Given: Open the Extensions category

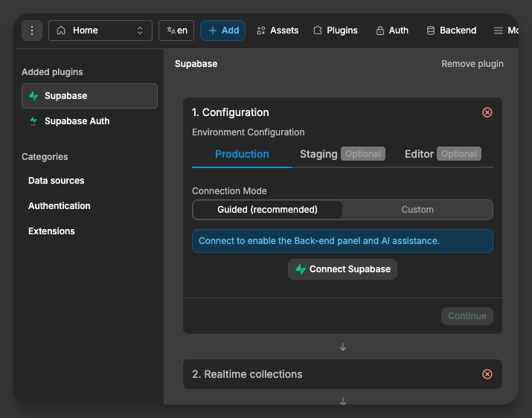Looking at the screenshot, I should [51, 231].
